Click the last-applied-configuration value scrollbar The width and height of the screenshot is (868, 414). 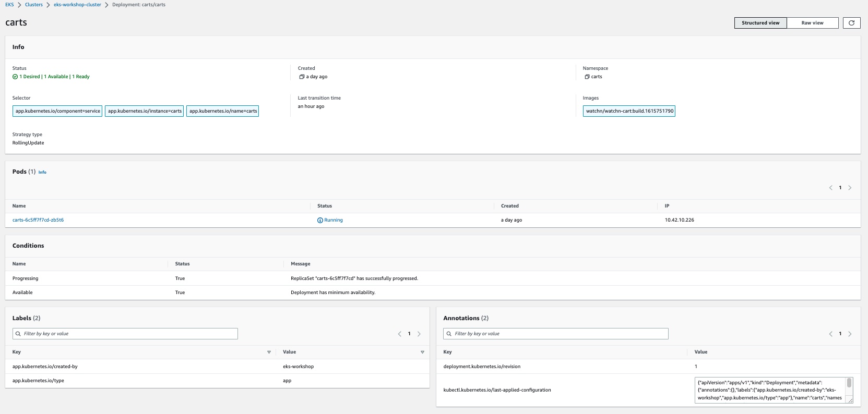point(849,383)
